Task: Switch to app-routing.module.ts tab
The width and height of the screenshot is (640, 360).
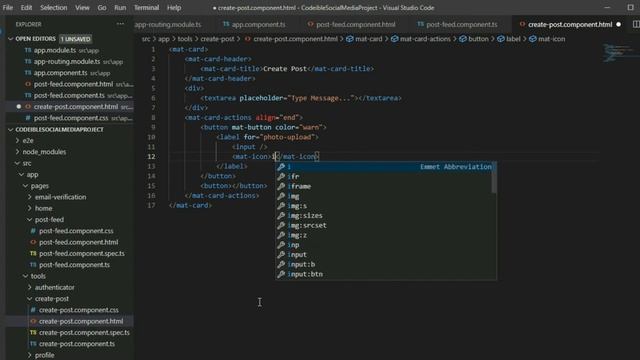Action: point(168,24)
